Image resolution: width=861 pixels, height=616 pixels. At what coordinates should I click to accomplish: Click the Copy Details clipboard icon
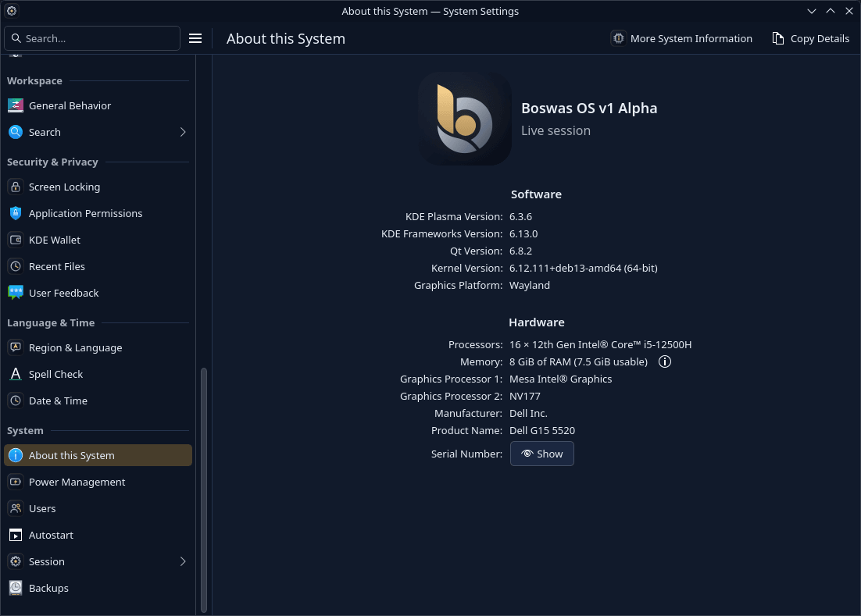coord(778,38)
